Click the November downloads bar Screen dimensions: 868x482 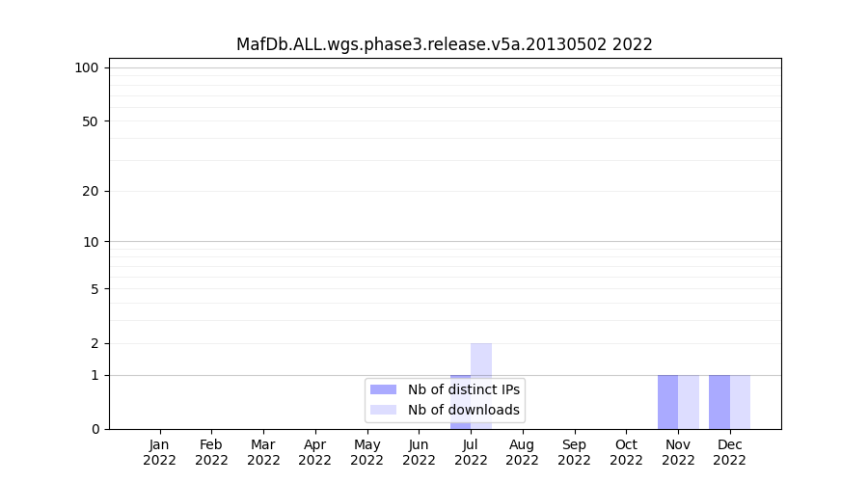pyautogui.click(x=689, y=401)
